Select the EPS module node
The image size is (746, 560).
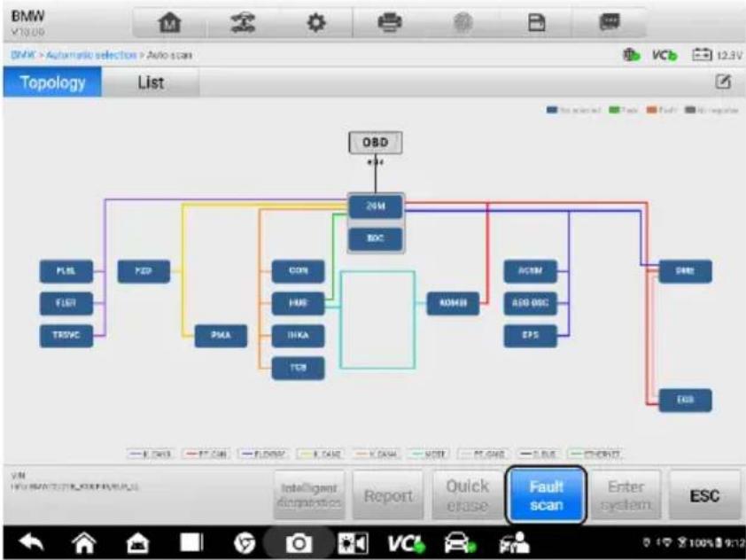coord(531,336)
